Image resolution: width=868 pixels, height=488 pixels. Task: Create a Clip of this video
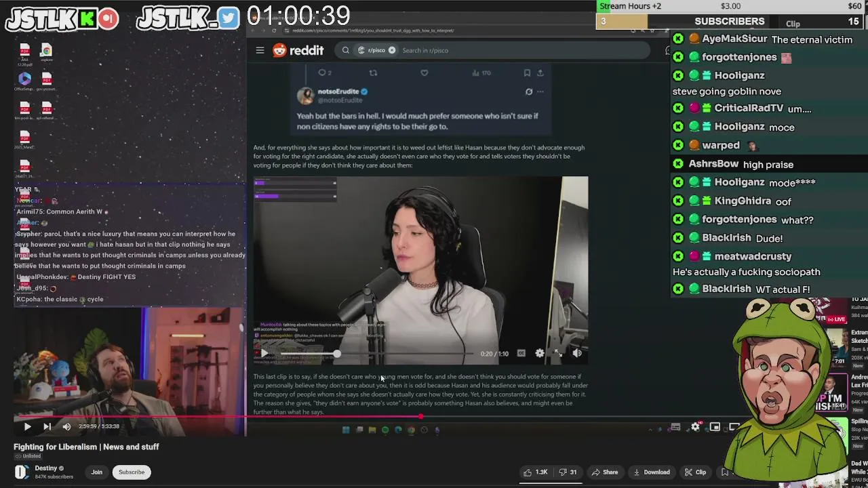point(695,472)
